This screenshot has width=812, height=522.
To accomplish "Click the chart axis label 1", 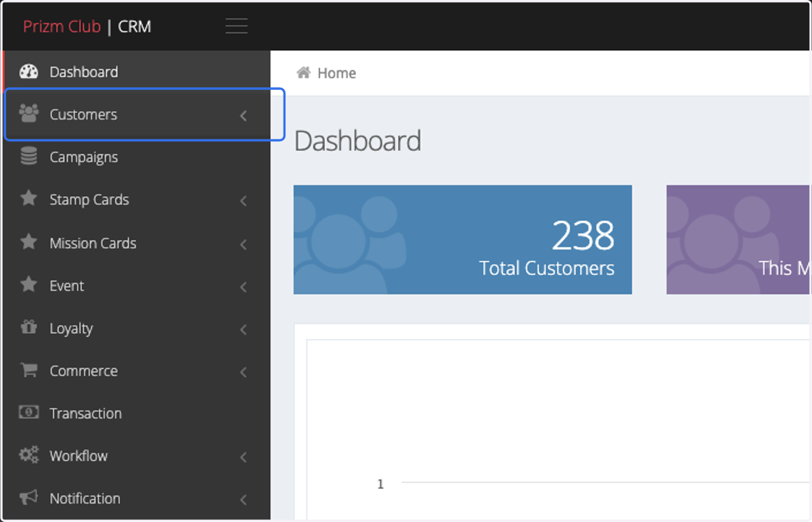I will (x=380, y=483).
